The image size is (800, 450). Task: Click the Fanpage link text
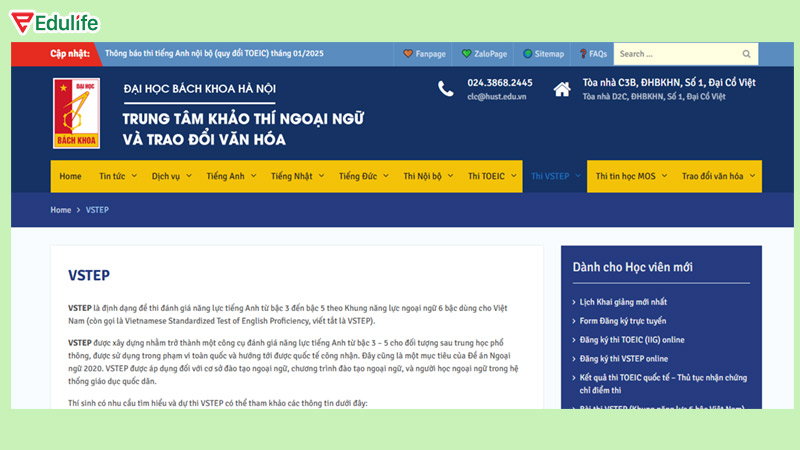(x=430, y=54)
